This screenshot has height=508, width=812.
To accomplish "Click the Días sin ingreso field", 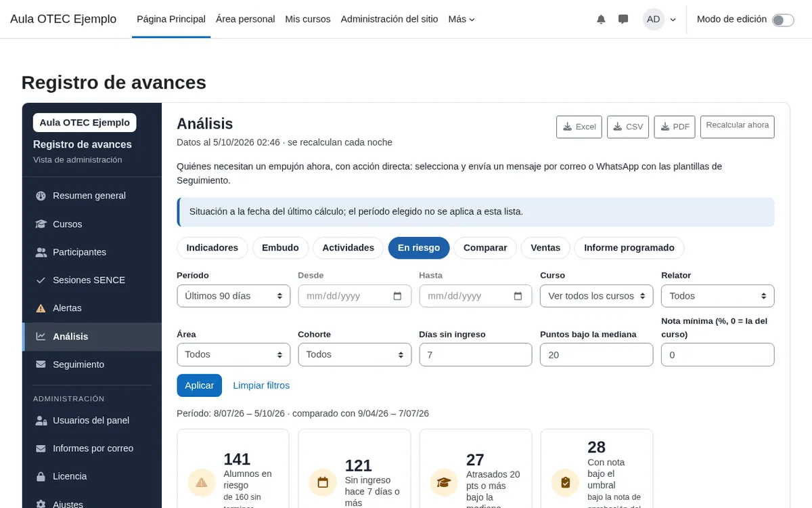I will coord(476,355).
